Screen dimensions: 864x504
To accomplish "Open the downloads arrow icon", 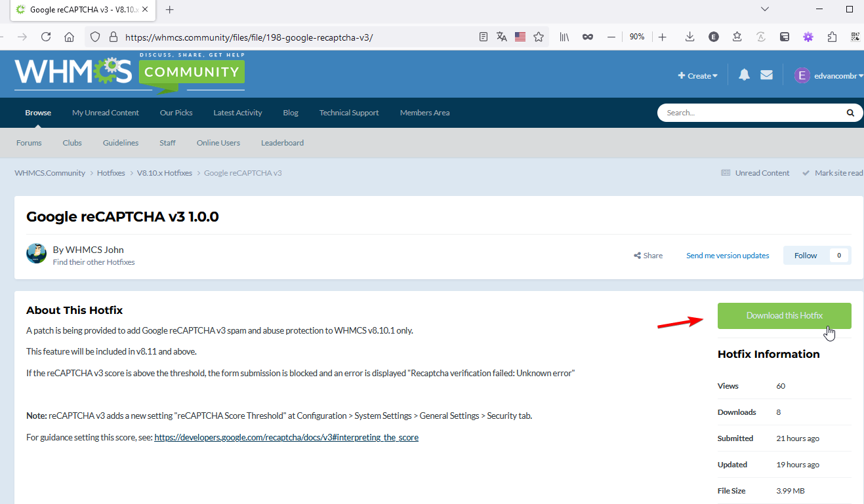I will pyautogui.click(x=689, y=37).
